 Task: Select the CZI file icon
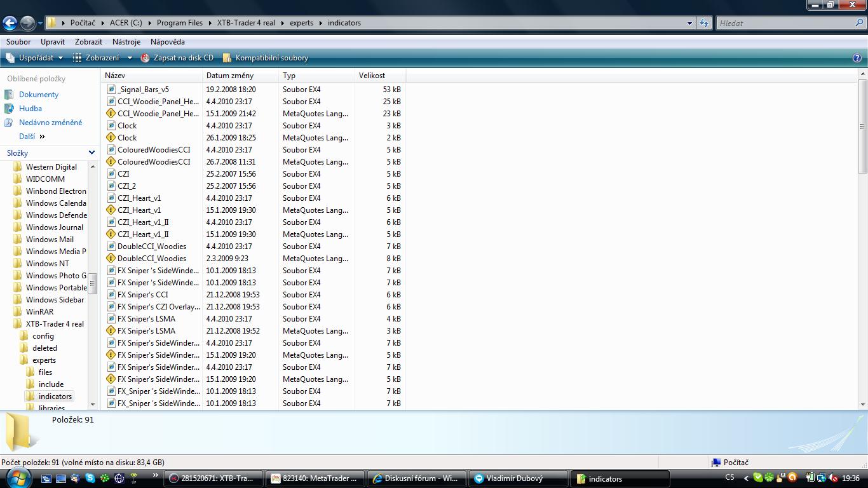(x=111, y=174)
